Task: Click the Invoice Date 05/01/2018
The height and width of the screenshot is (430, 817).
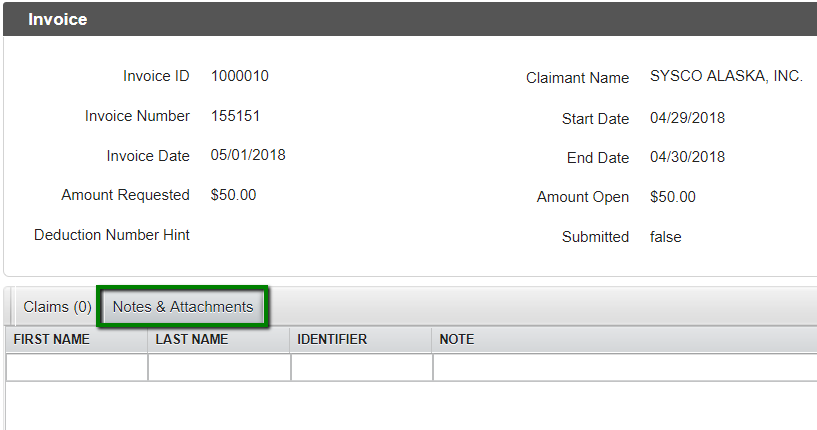Action: [x=248, y=155]
